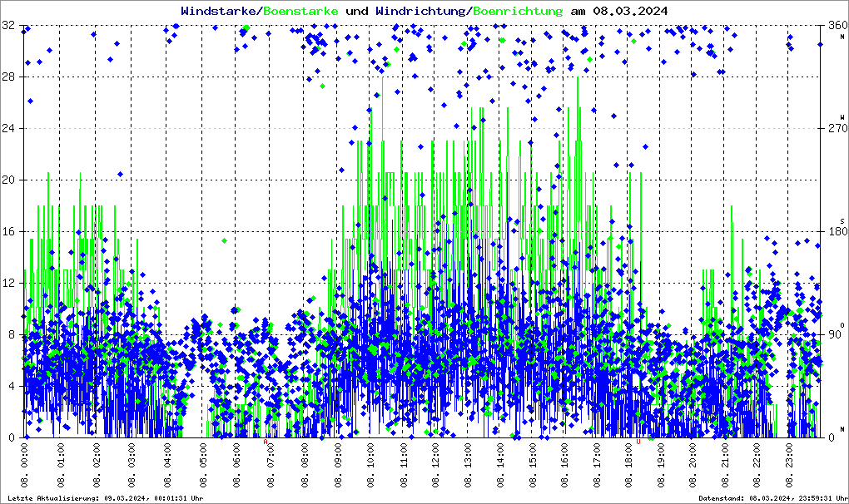The height and width of the screenshot is (504, 849).
Task: Click the 03:00 time axis label
Action: tap(132, 465)
